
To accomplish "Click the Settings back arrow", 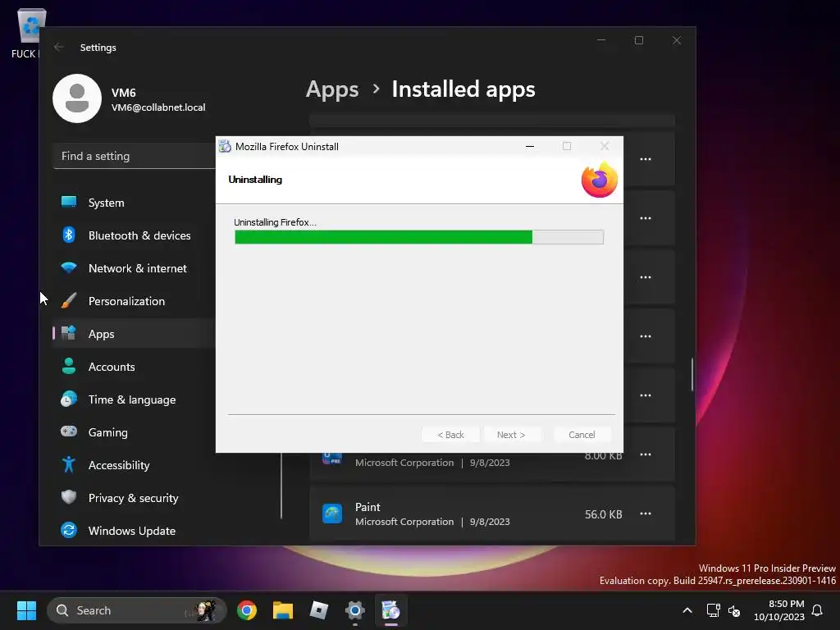I will tap(59, 47).
